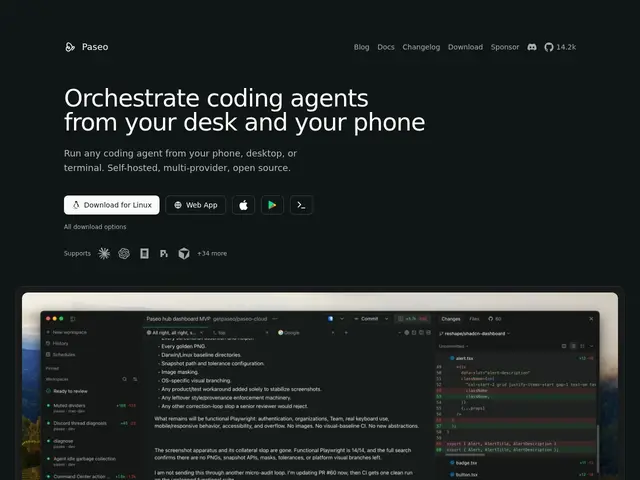
Task: Click the horizontal scrollbar under alert.tsx diff
Action: (x=463, y=454)
